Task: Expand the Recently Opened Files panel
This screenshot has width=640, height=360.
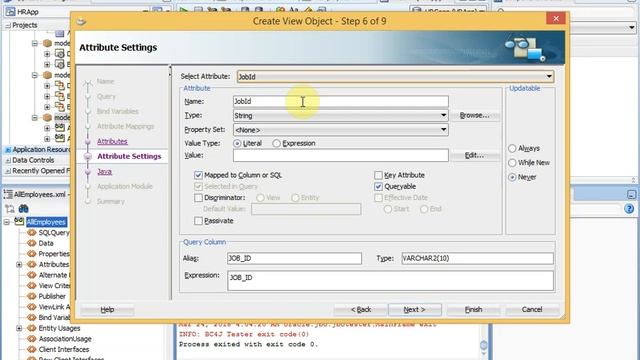Action: 8,171
